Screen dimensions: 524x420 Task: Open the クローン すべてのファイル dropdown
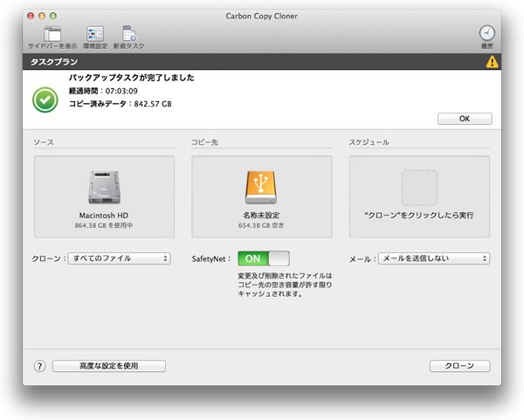[x=120, y=258]
